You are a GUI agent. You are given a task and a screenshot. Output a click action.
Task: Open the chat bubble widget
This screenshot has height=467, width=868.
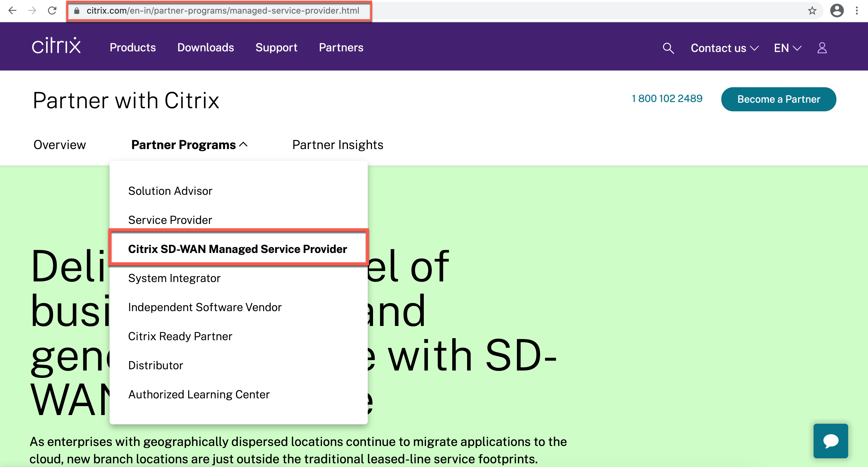pyautogui.click(x=830, y=441)
